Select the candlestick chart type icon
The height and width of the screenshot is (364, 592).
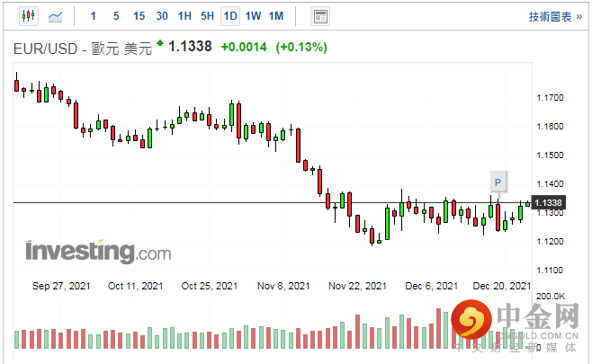point(29,16)
